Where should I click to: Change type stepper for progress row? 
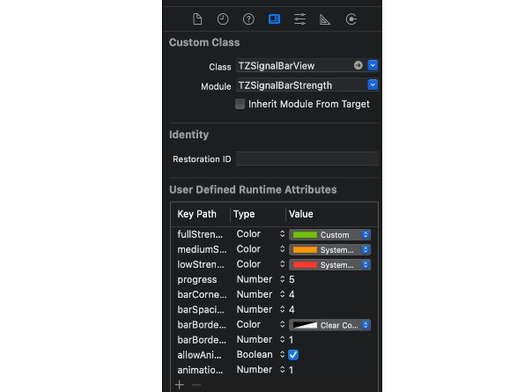coord(282,279)
